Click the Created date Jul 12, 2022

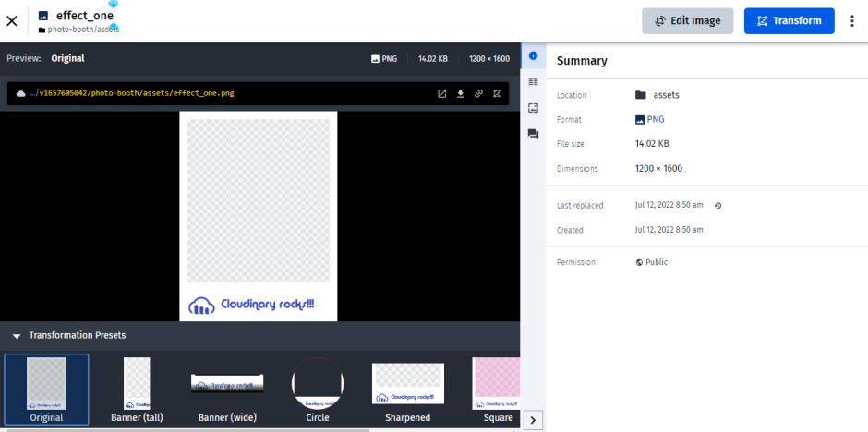[669, 230]
